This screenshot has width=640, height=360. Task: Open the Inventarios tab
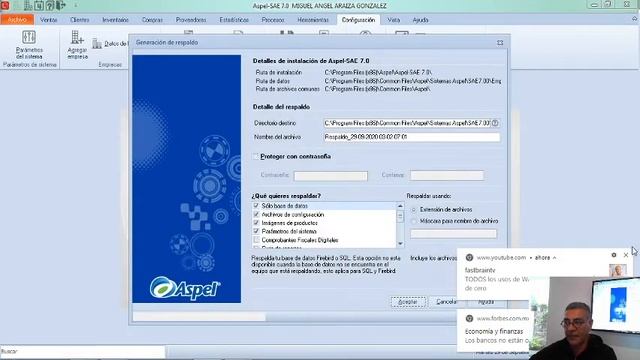116,20
